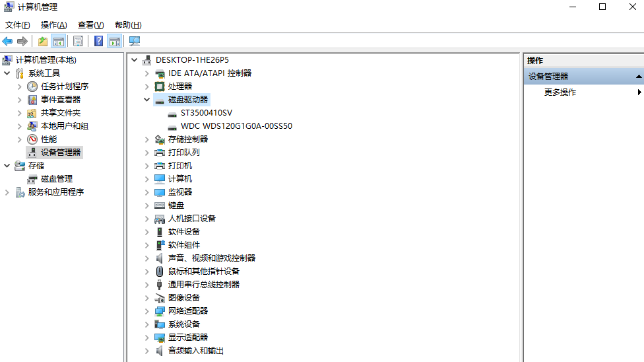Screen dimensions: 644x362
Task: Click the 事件查看器 icon in left tree
Action: 32,100
